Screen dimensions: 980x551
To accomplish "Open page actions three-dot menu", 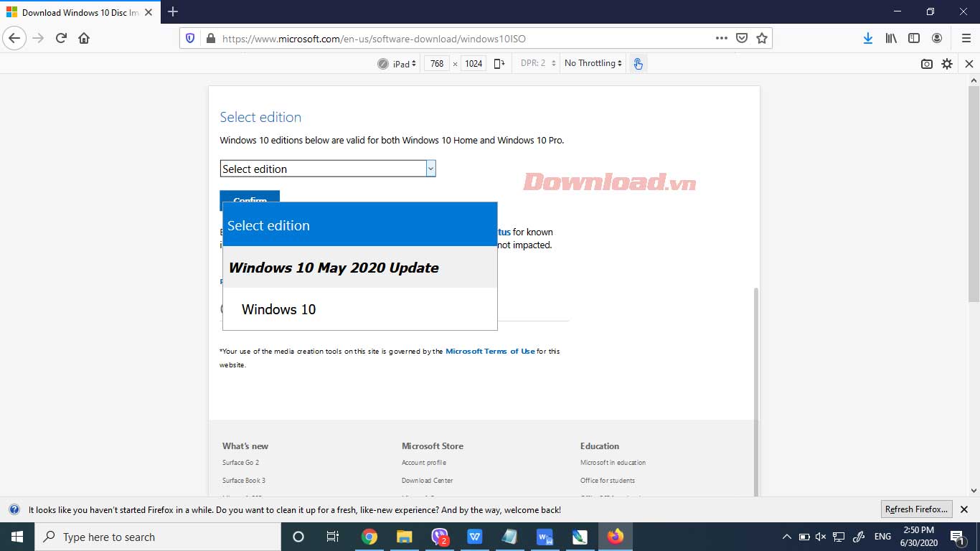I will [x=722, y=38].
